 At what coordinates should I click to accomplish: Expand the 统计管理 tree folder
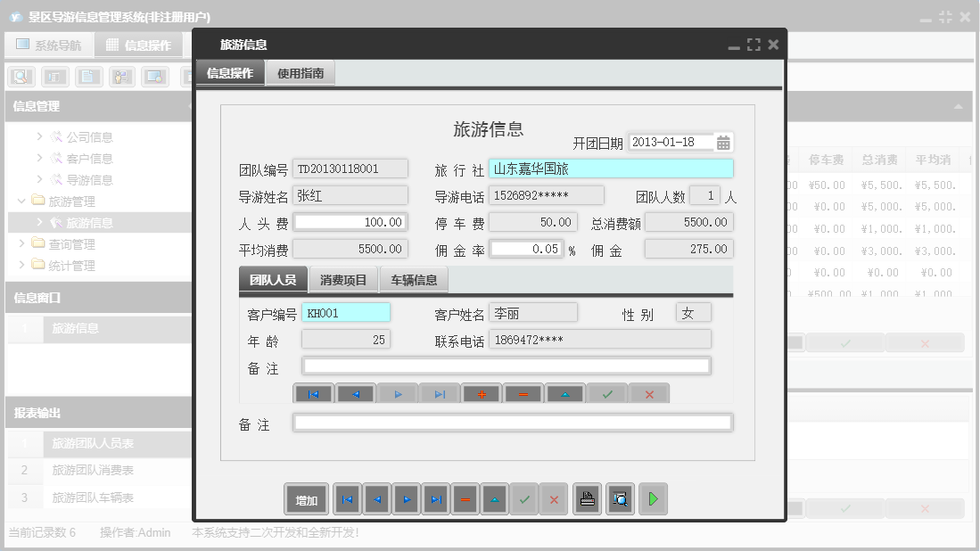point(22,266)
